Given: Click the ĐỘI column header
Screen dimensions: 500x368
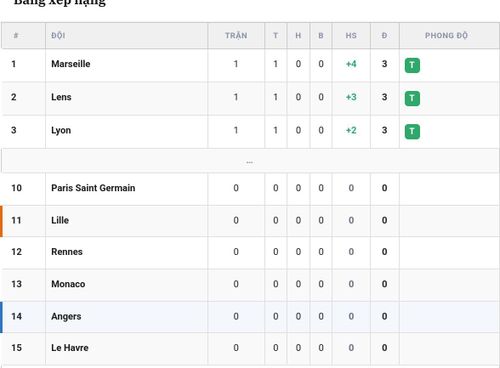Looking at the screenshot, I should (58, 36).
